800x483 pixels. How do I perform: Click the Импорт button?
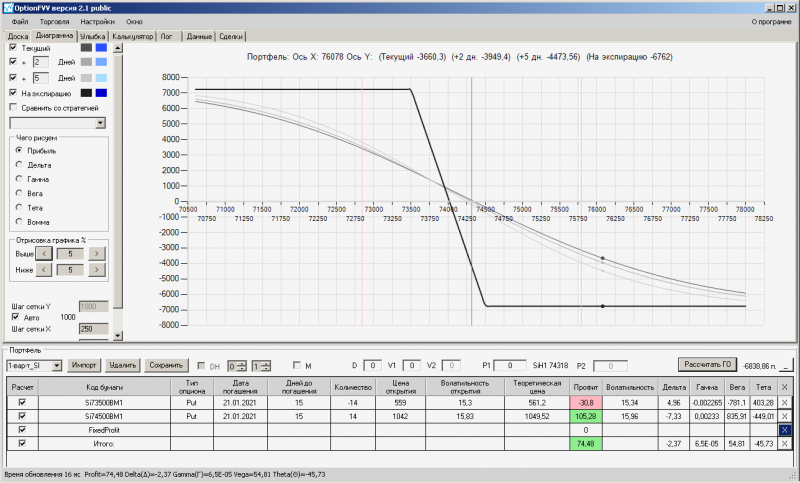(x=84, y=365)
